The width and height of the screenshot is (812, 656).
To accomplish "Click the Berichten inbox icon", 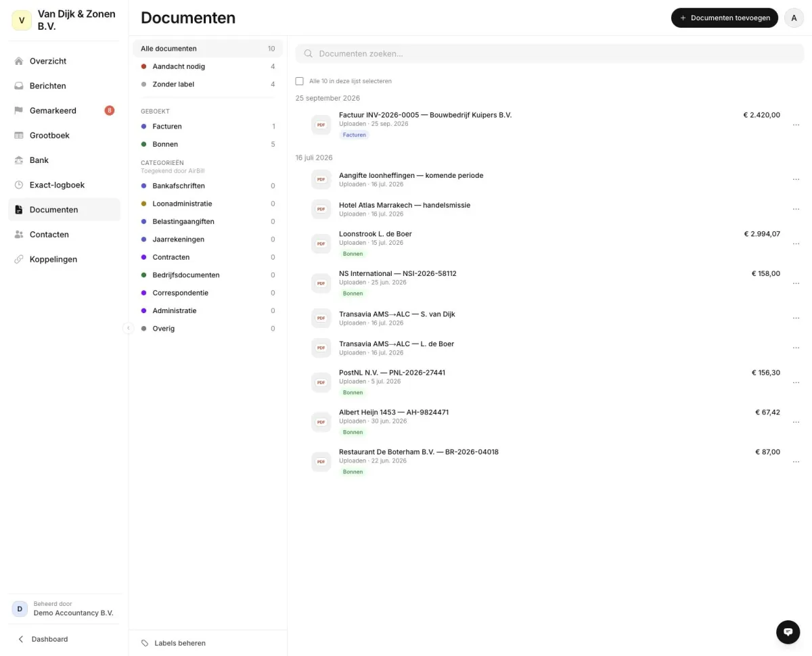I will pos(19,86).
